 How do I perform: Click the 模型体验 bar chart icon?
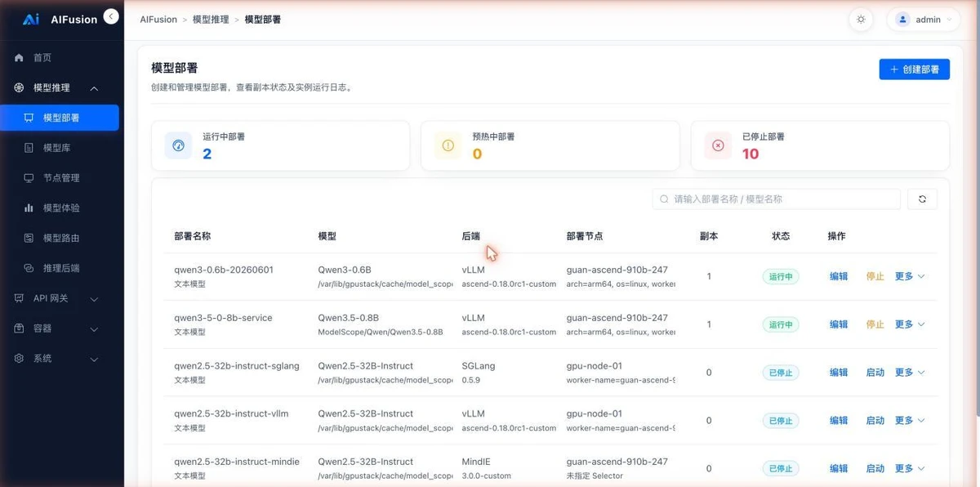pos(29,208)
